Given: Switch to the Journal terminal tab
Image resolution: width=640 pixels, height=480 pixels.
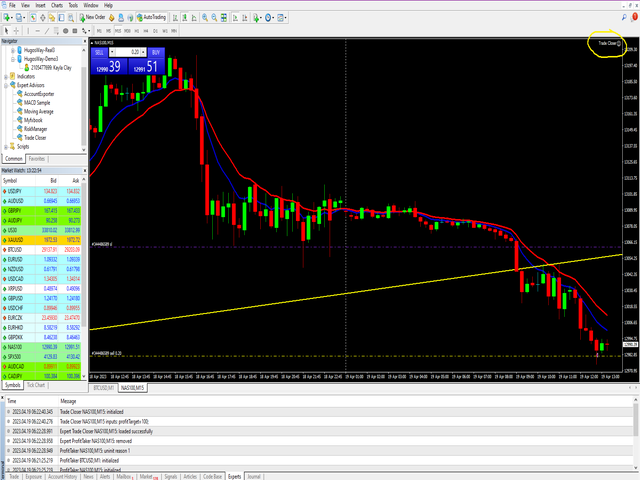Looking at the screenshot, I should coord(253,476).
